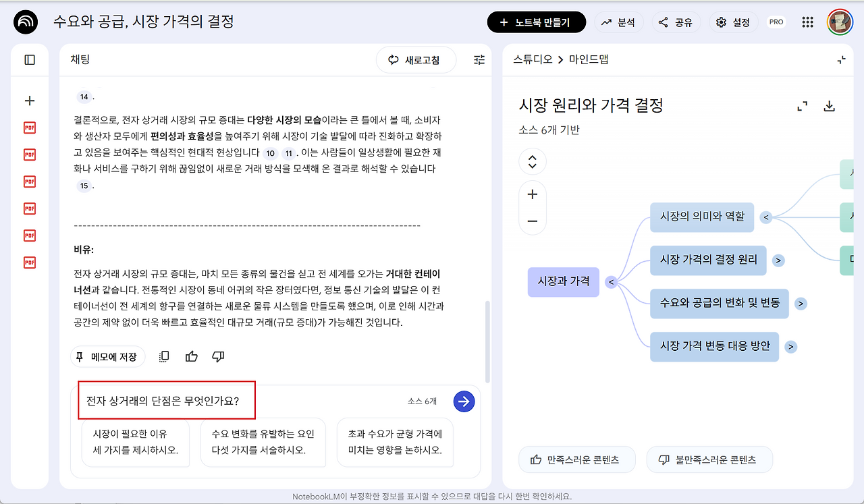
Task: Rate mind map 불만족스러운 콘텐츠
Action: pos(709,459)
